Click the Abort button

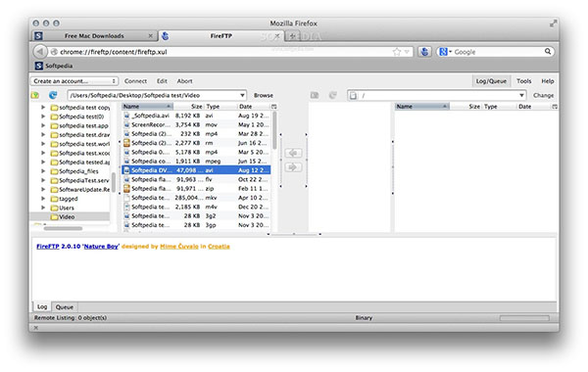click(x=184, y=81)
